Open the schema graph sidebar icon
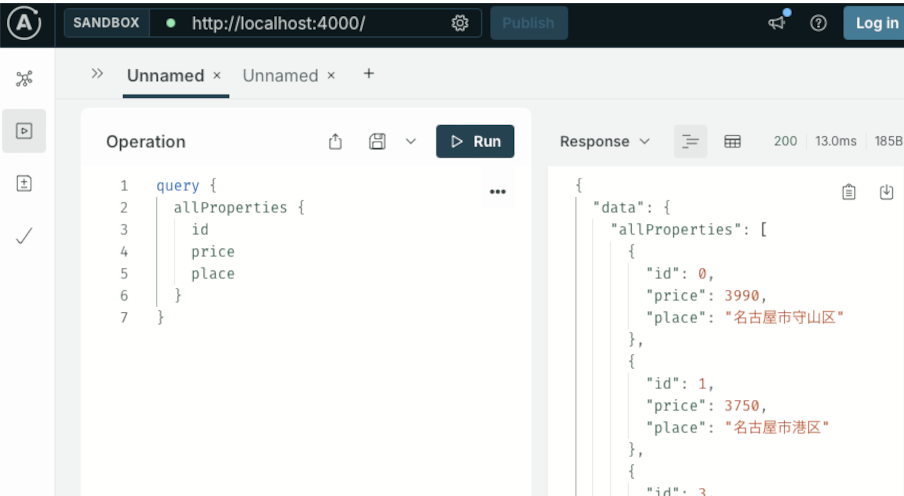Image resolution: width=904 pixels, height=496 pixels. tap(24, 78)
